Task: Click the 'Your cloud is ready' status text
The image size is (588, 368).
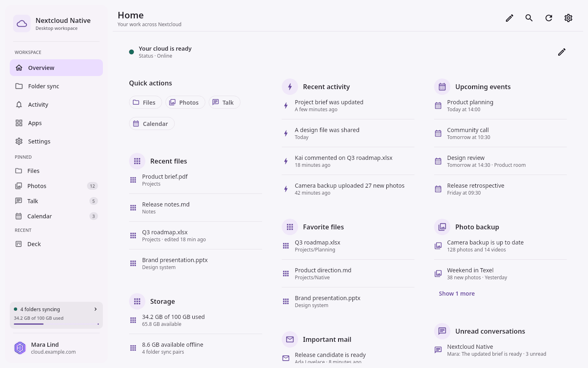Action: click(165, 49)
